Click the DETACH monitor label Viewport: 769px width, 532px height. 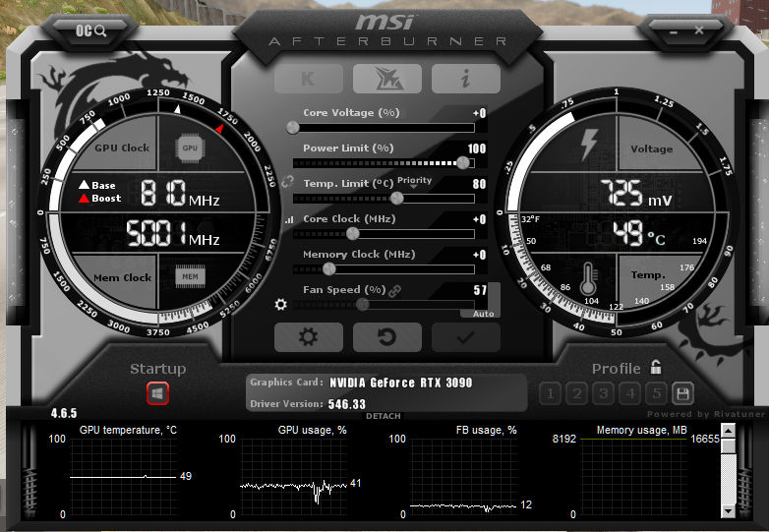click(384, 416)
